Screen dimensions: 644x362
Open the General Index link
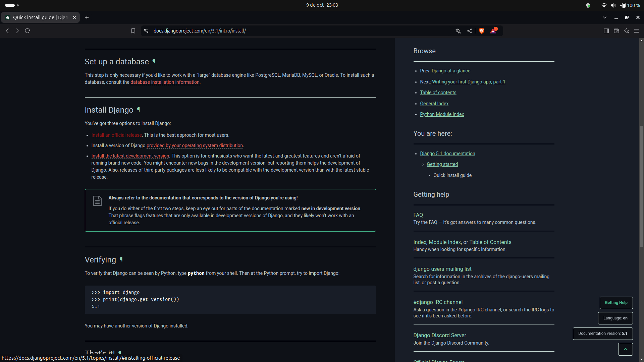[434, 104]
